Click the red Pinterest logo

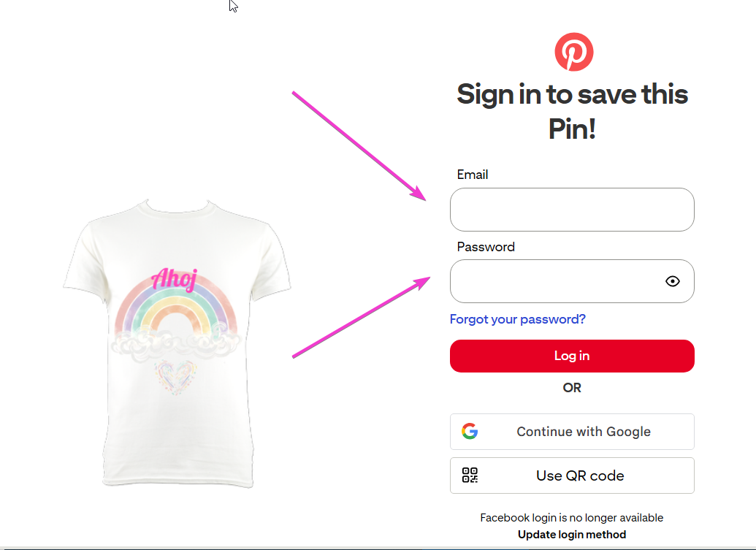coord(573,52)
